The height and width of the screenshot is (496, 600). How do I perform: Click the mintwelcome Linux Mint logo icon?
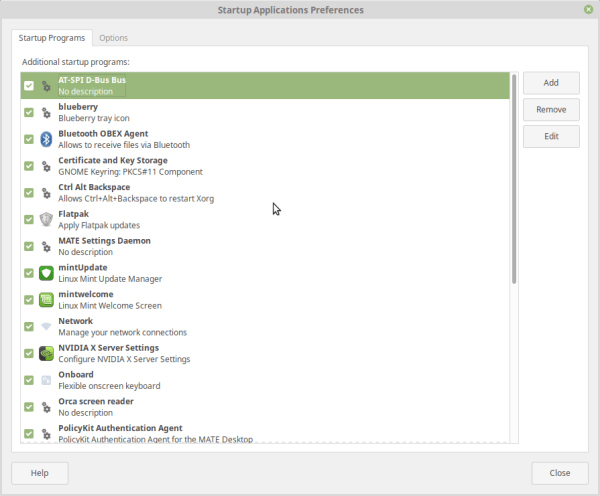tap(46, 300)
